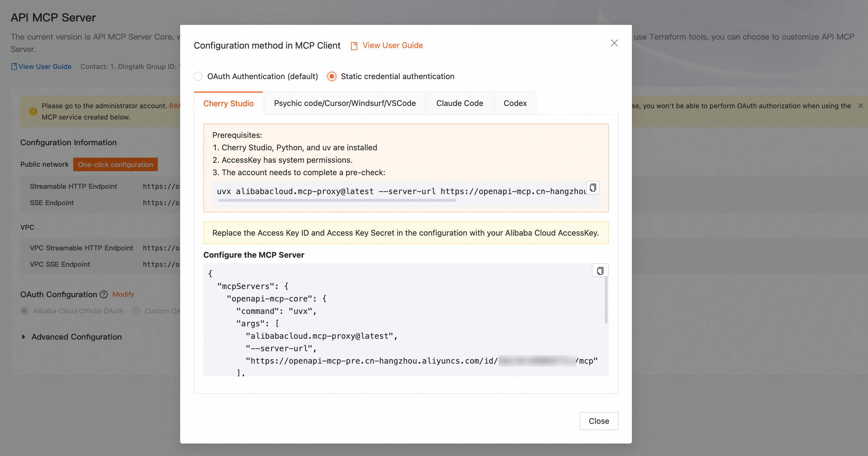868x456 pixels.
Task: Click the horizontal scrollbar under the uvx command
Action: click(337, 201)
